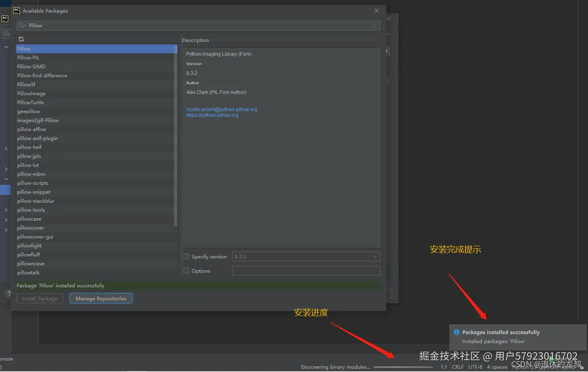Image resolution: width=588 pixels, height=372 pixels.
Task: Choose Pillow-find-difference from the list
Action: pos(95,76)
